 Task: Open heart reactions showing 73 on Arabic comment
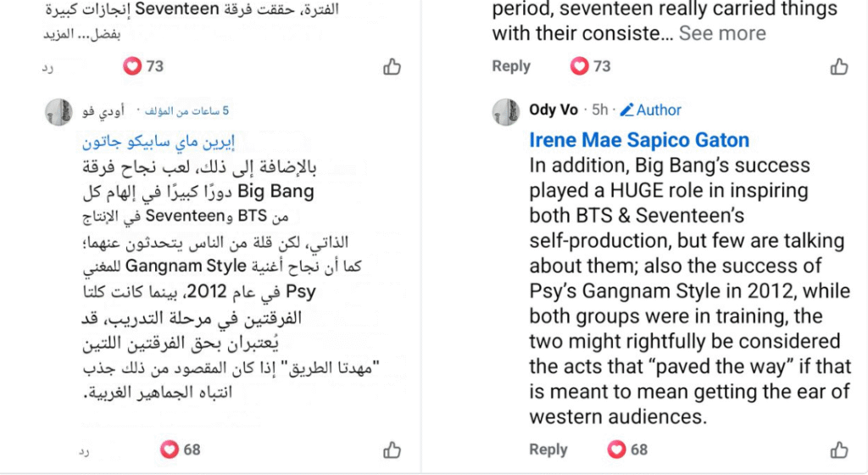tap(143, 66)
